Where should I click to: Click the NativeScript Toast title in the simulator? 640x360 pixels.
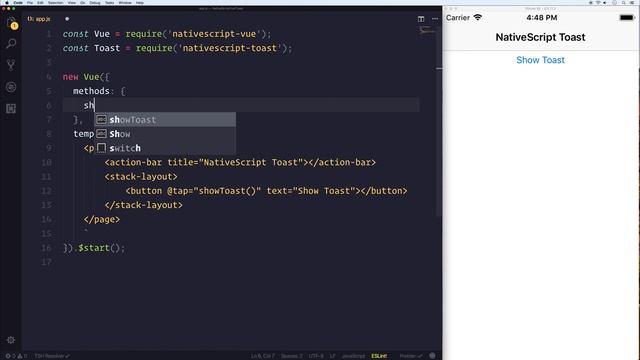(540, 37)
